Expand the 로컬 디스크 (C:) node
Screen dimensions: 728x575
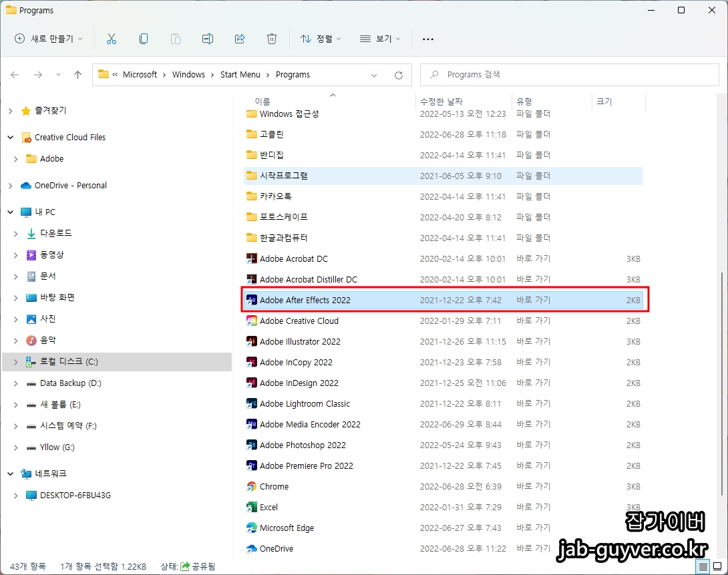[x=16, y=362]
